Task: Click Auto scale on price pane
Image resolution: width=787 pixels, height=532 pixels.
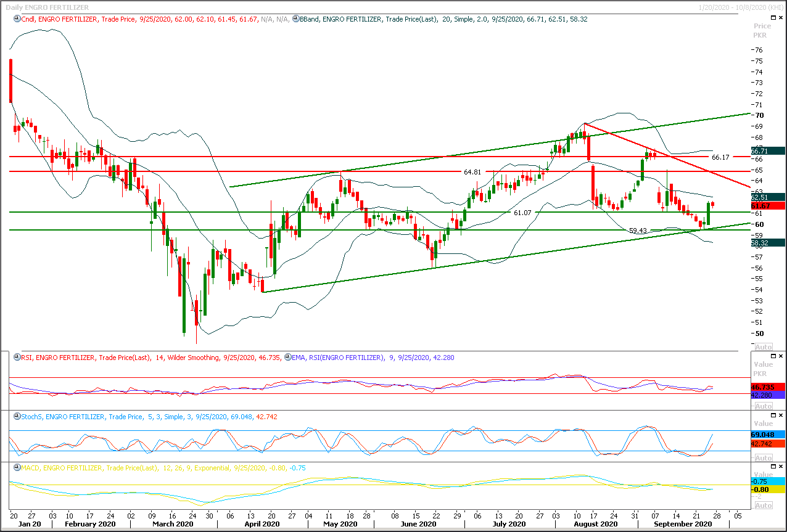Action: [x=764, y=347]
